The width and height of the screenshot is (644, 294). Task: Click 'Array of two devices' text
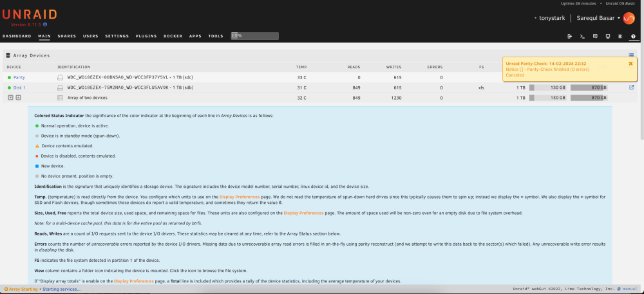point(87,98)
